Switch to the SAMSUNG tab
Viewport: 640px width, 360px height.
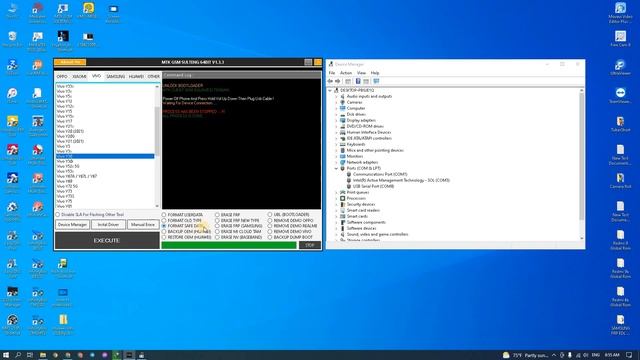pos(115,77)
